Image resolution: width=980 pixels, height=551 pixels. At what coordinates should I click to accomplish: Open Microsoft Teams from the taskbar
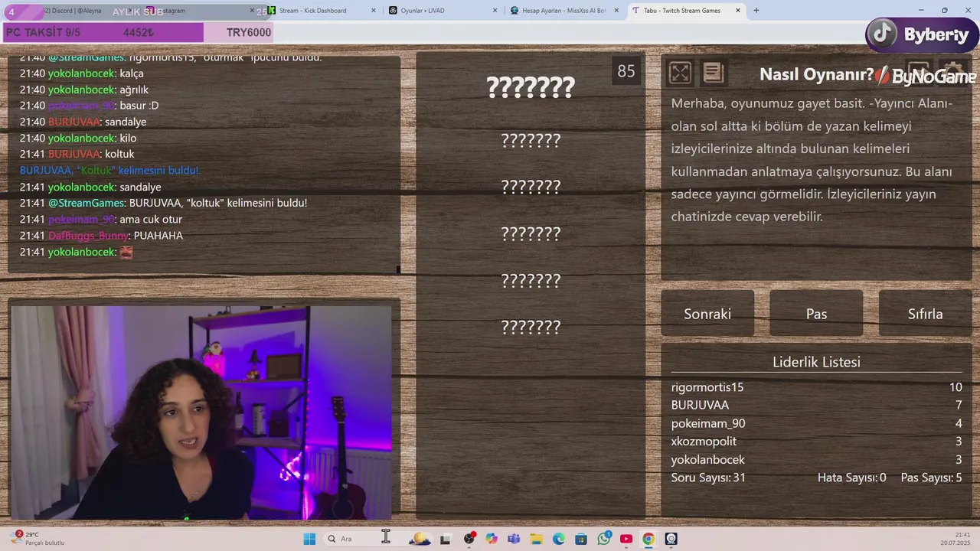(x=514, y=539)
